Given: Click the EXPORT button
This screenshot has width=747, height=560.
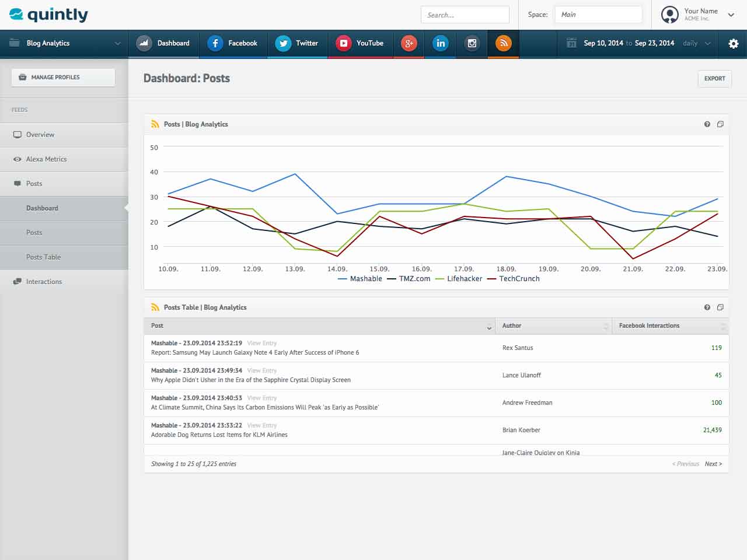Looking at the screenshot, I should 714,79.
